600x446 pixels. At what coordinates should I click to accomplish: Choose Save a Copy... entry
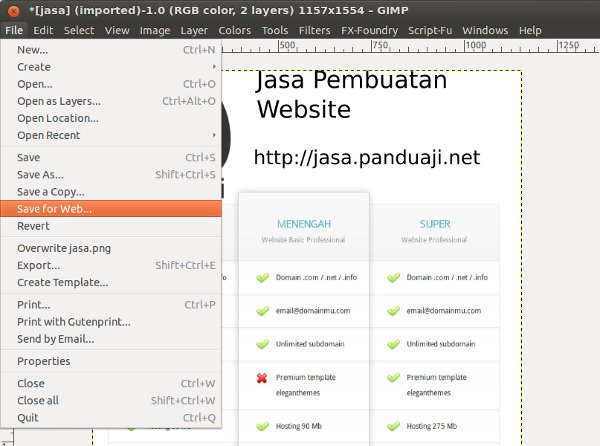(x=111, y=192)
